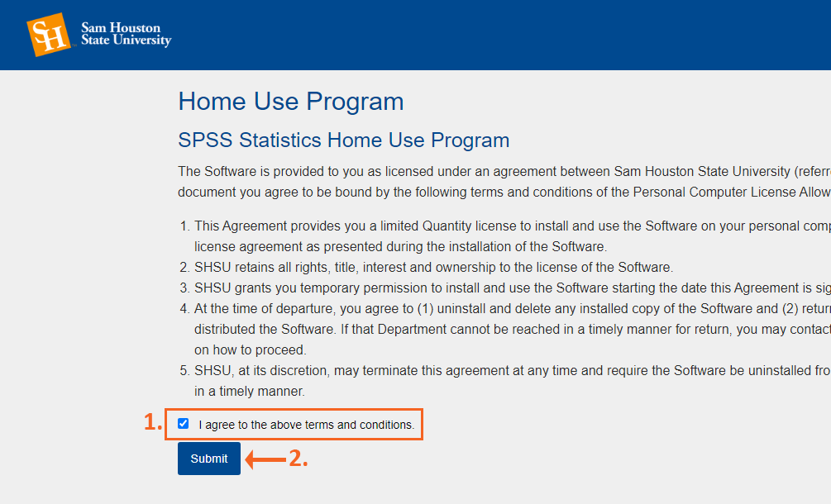The image size is (831, 504).
Task: Click the orange arrow pointing at Submit
Action: (x=265, y=459)
